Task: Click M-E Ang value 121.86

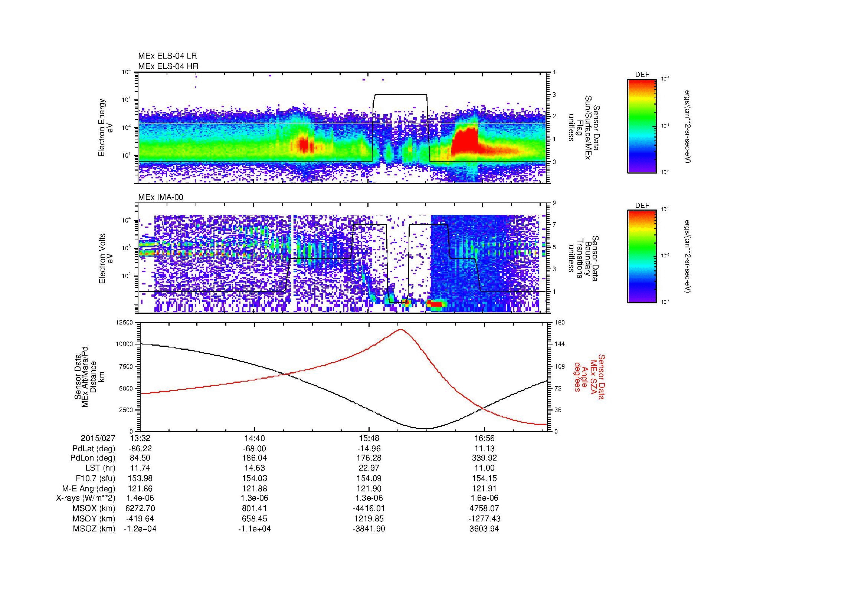Action: click(x=140, y=488)
